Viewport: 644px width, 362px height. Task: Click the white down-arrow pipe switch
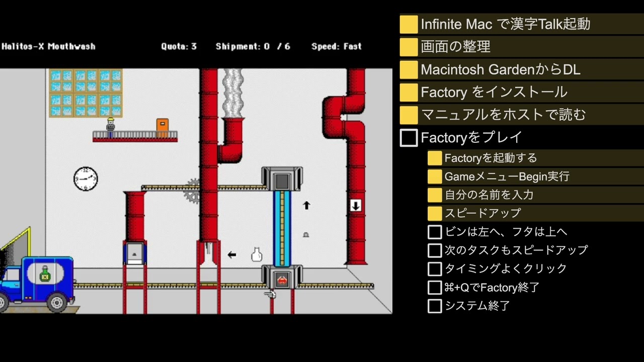[x=356, y=205]
